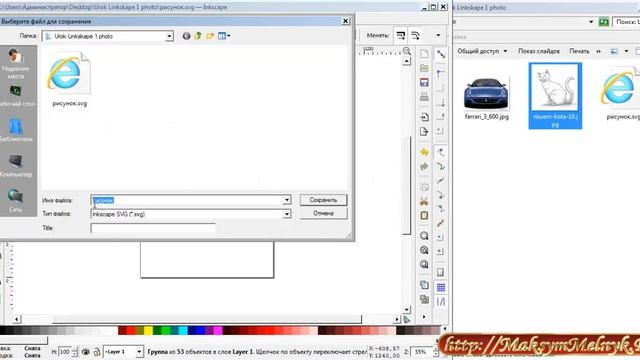Click the Zoom to fit drawing icon
Image resolution: width=640 pixels, height=360 pixels.
pyautogui.click(x=424, y=250)
